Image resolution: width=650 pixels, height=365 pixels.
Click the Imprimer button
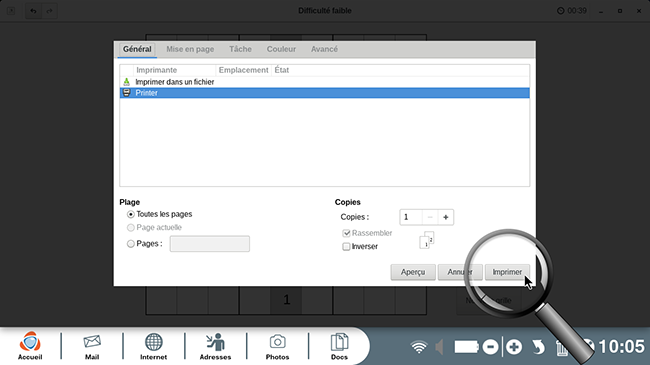click(507, 272)
